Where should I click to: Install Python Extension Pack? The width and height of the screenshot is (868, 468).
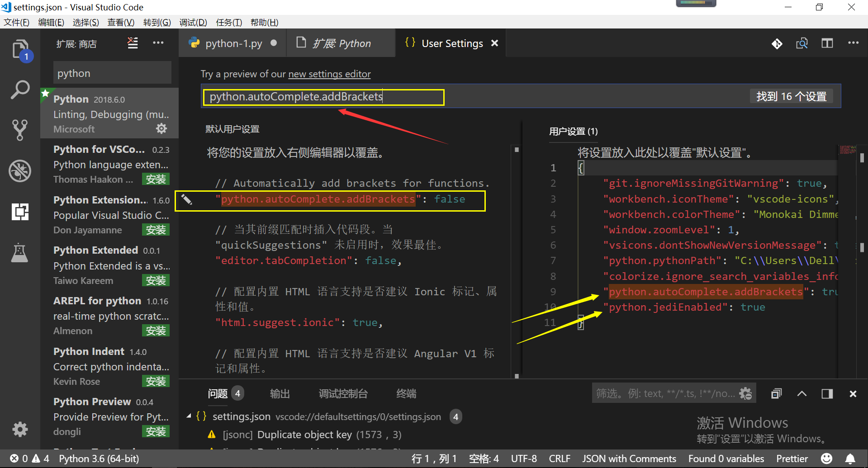click(156, 230)
